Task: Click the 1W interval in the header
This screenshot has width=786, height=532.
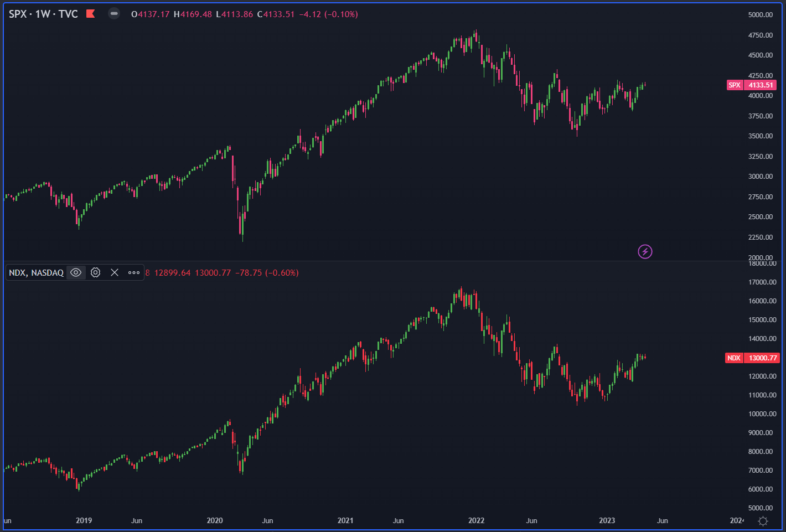Action: [x=43, y=14]
